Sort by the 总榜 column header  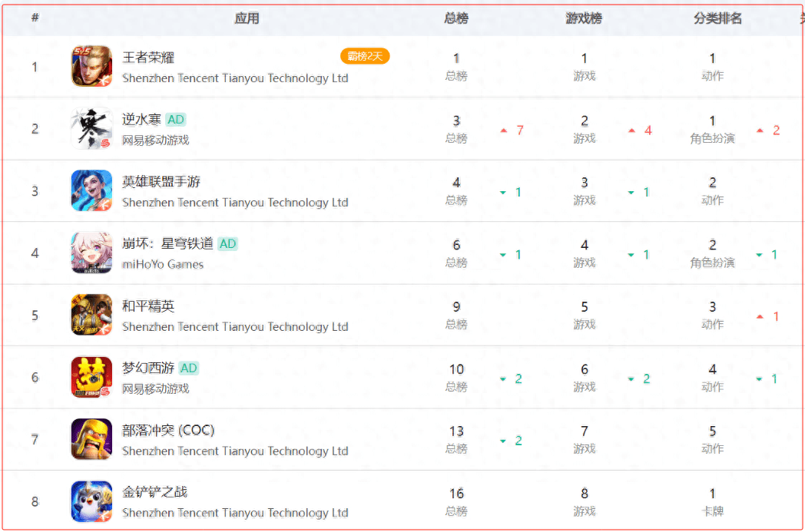456,18
